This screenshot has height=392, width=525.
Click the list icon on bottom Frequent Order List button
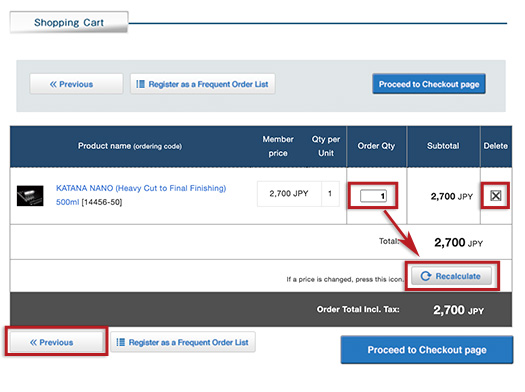121,342
